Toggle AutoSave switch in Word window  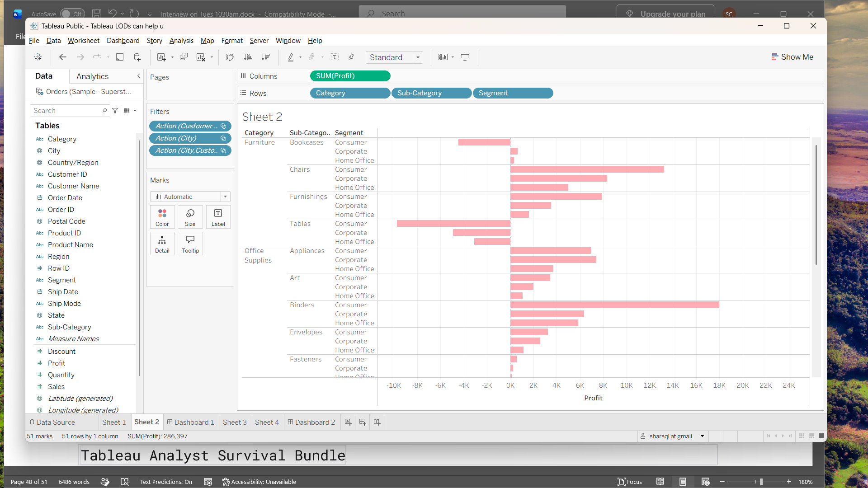72,14
